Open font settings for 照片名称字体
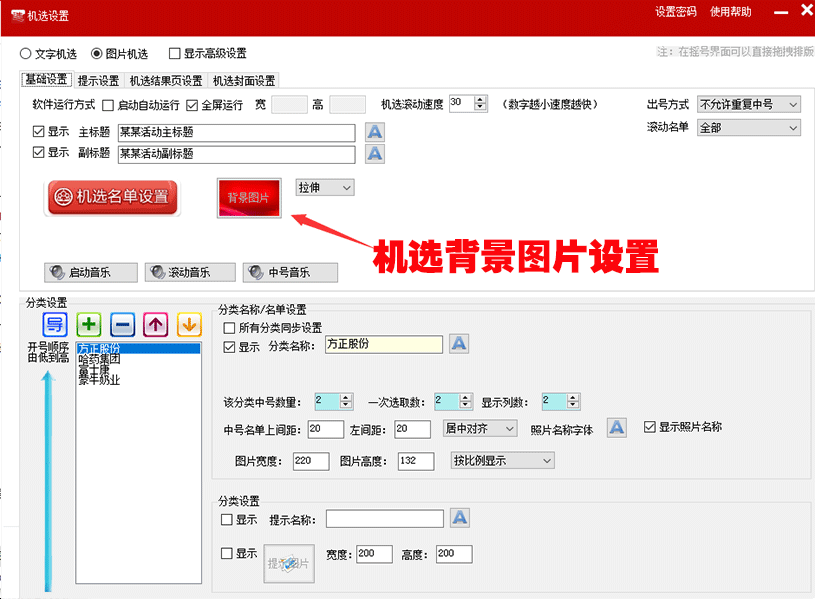Viewport: 815px width, 599px height. [x=617, y=428]
